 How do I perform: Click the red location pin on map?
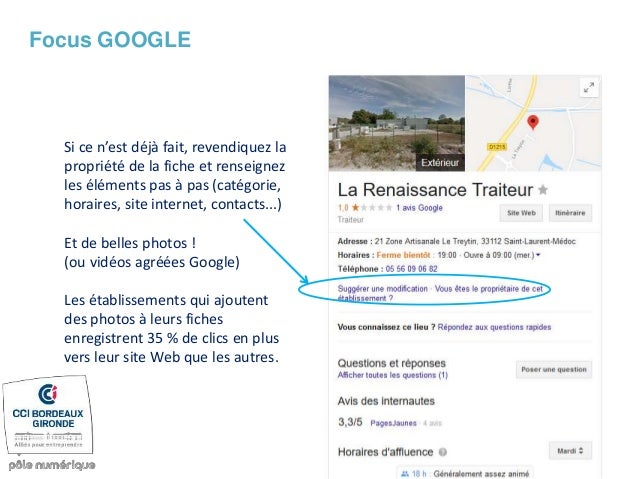[x=533, y=122]
